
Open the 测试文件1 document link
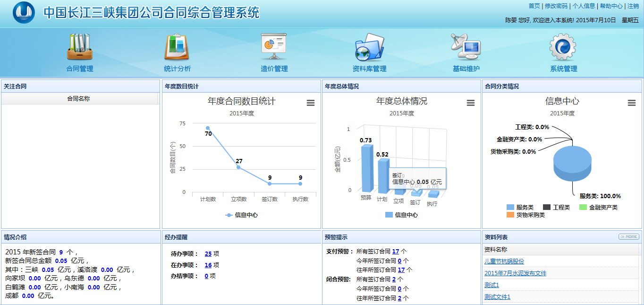pyautogui.click(x=497, y=297)
